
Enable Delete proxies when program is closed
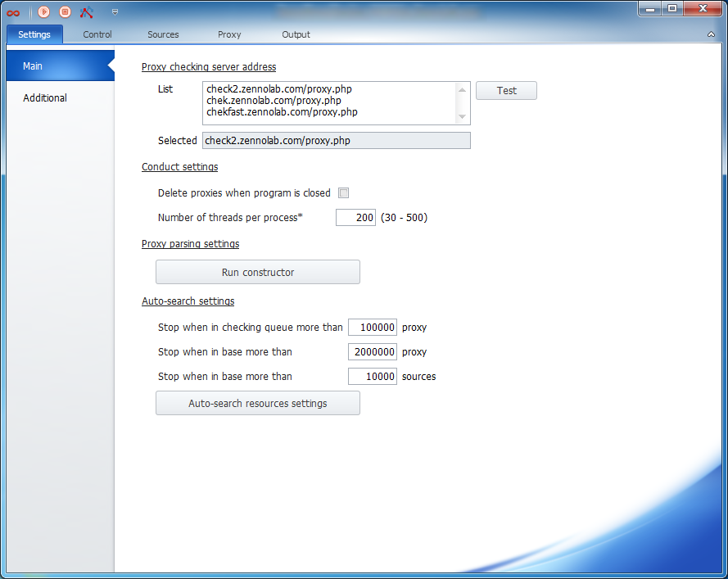click(x=344, y=192)
